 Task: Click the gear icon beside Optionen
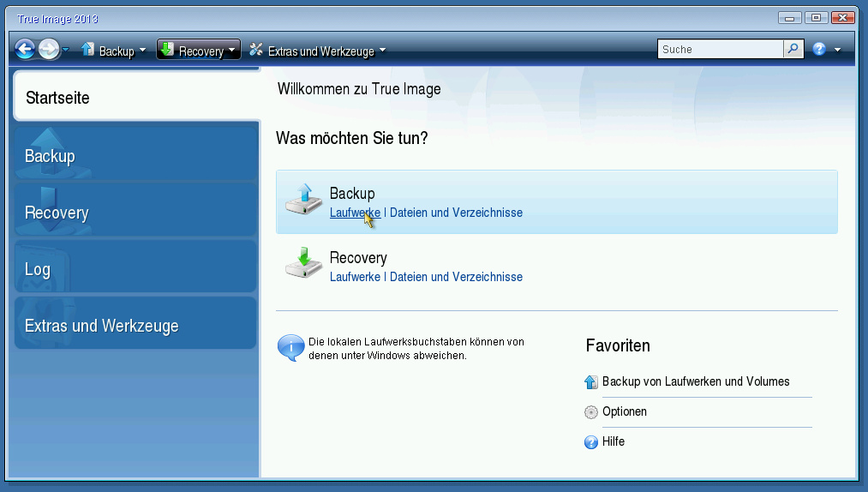click(591, 412)
